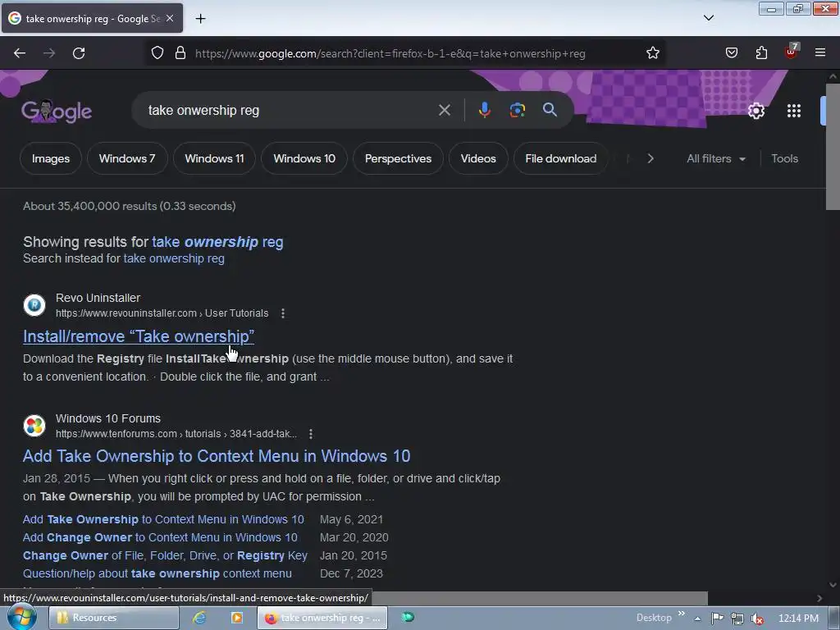Click the scroll right arrow at bottom
The height and width of the screenshot is (630, 840).
click(x=819, y=598)
